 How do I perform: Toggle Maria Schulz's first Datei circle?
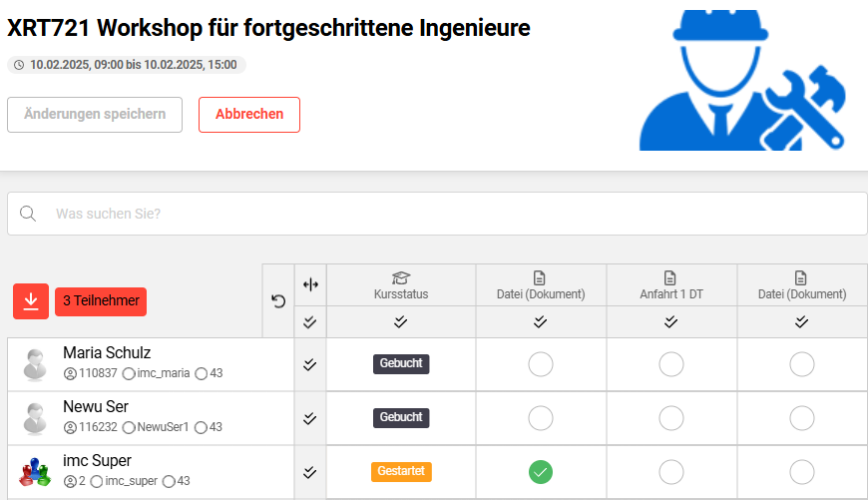540,364
